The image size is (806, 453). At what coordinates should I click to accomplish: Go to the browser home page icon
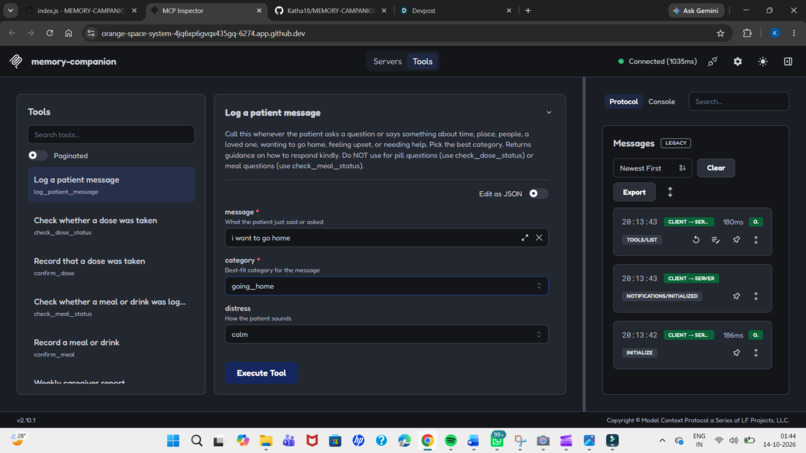click(68, 33)
